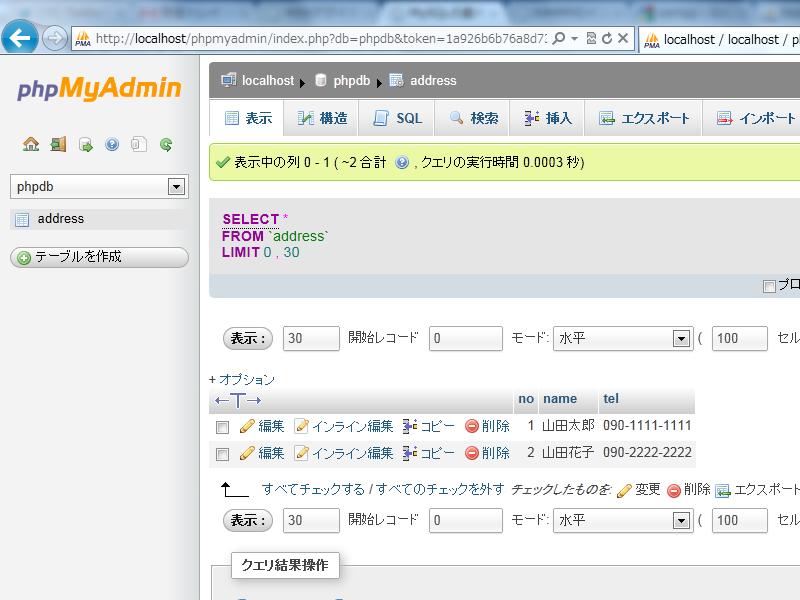The width and height of the screenshot is (800, 600).
Task: Click the すべてチェックする link
Action: point(313,489)
